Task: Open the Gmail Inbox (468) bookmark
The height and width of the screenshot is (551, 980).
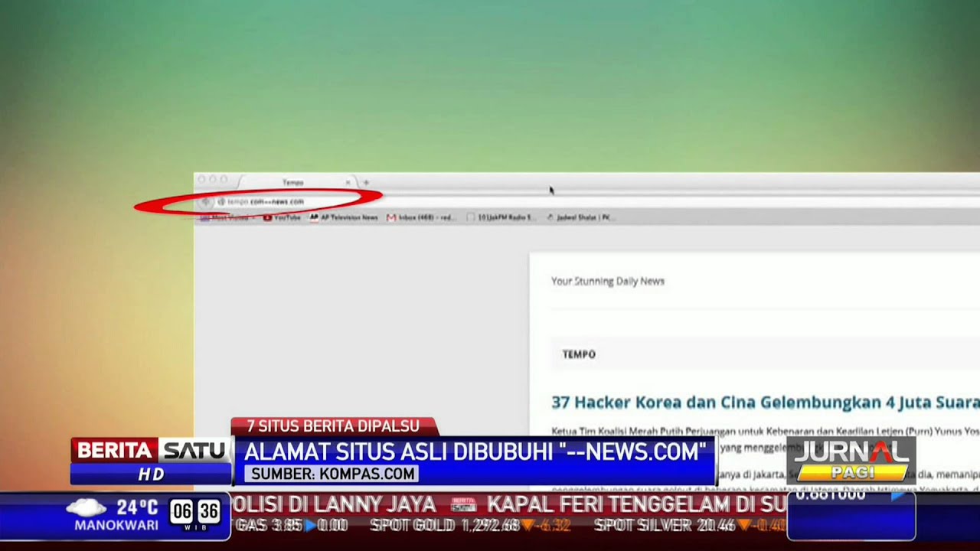Action: tap(421, 217)
